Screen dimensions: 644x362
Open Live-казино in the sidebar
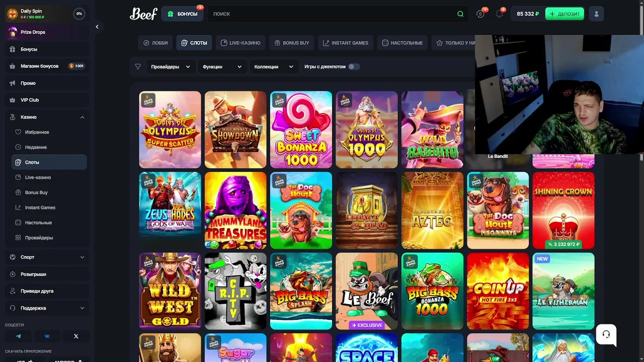[x=49, y=177]
